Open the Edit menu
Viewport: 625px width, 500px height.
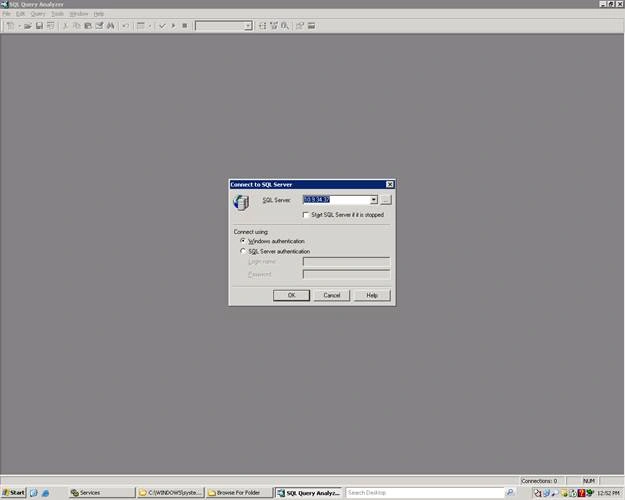tap(20, 14)
